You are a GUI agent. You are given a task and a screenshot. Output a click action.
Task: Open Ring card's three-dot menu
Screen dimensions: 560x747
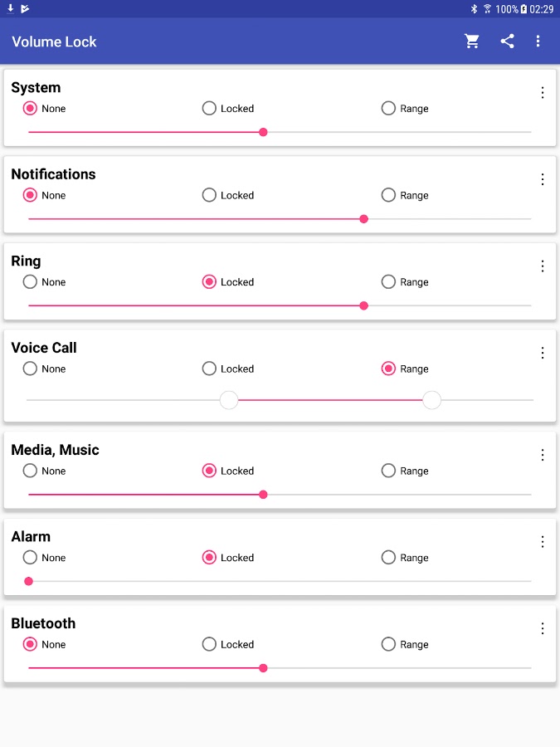[543, 266]
